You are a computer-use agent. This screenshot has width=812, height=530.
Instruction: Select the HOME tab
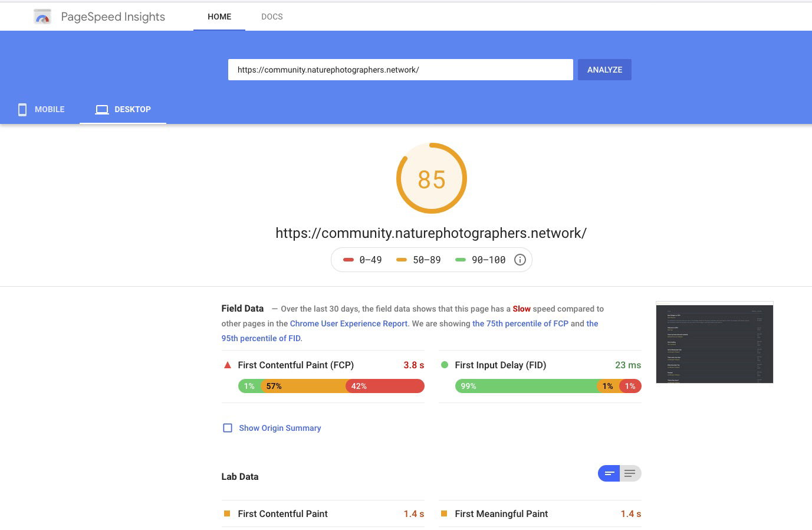[x=219, y=17]
